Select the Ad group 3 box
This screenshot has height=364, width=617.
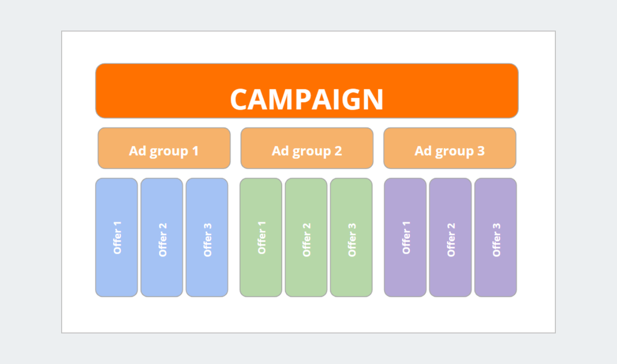point(450,148)
